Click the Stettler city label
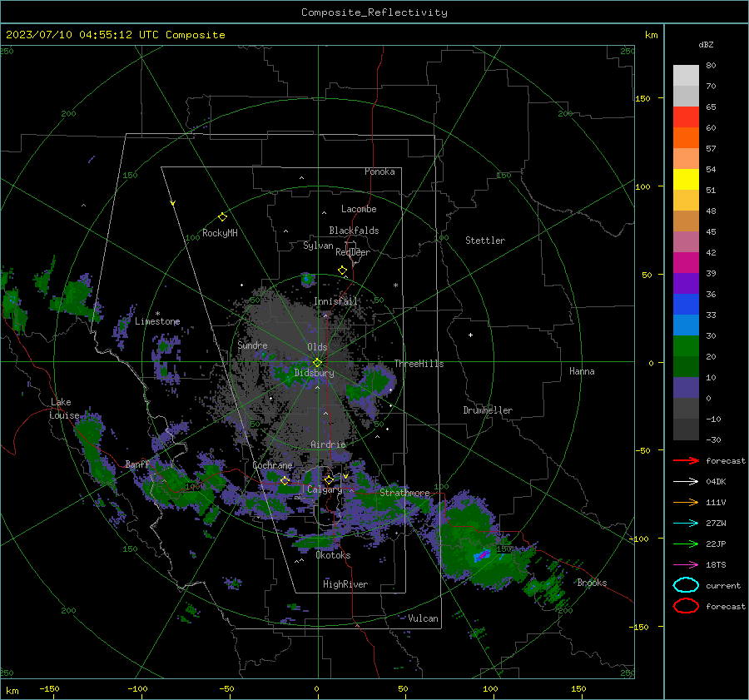This screenshot has width=749, height=700. [x=485, y=241]
